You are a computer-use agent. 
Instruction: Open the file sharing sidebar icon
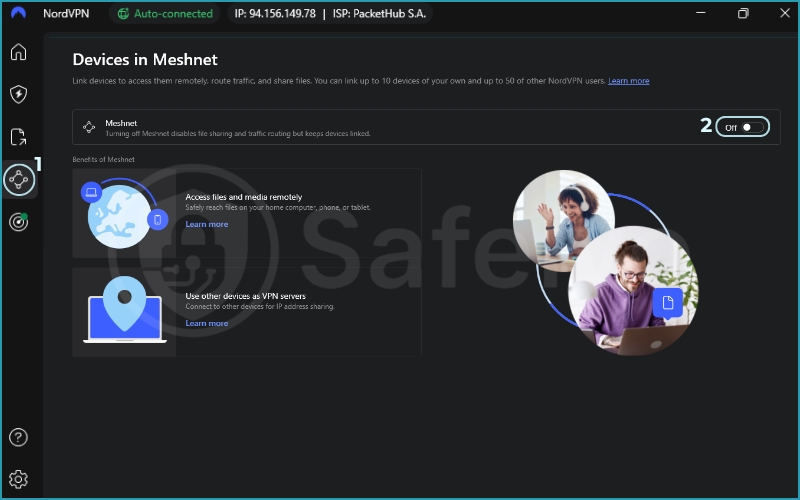19,137
